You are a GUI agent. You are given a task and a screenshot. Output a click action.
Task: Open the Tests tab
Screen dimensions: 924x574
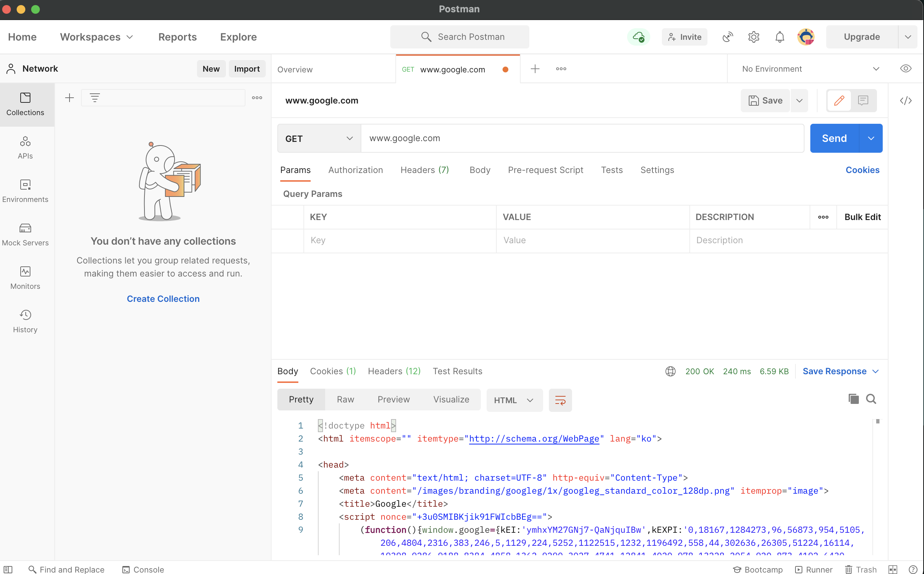coord(612,170)
